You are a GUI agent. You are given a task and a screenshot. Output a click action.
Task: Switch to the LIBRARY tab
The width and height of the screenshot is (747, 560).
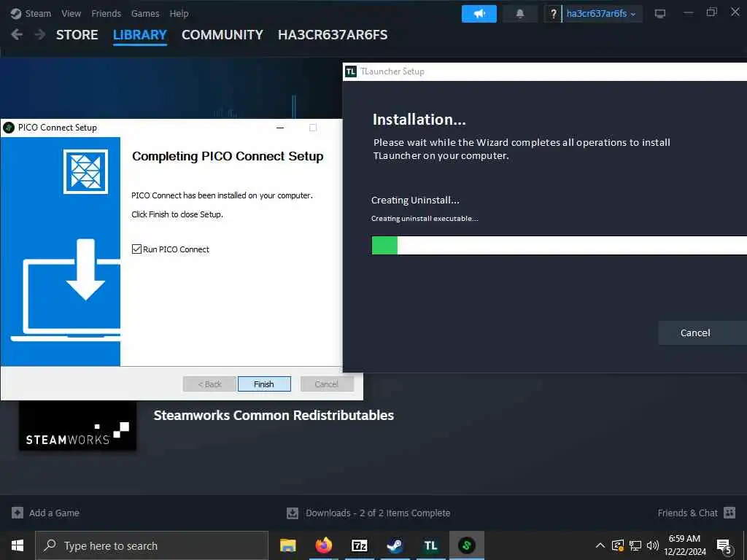pyautogui.click(x=140, y=35)
